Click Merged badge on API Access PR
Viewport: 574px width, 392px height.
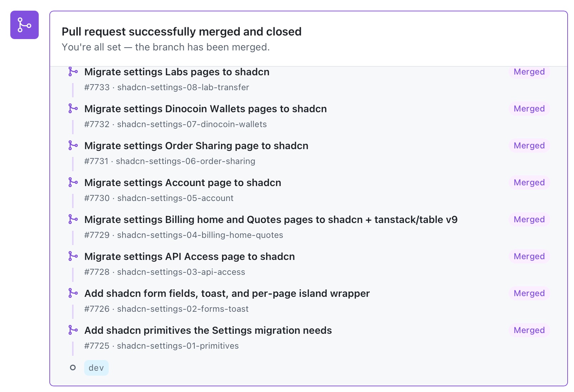[529, 256]
